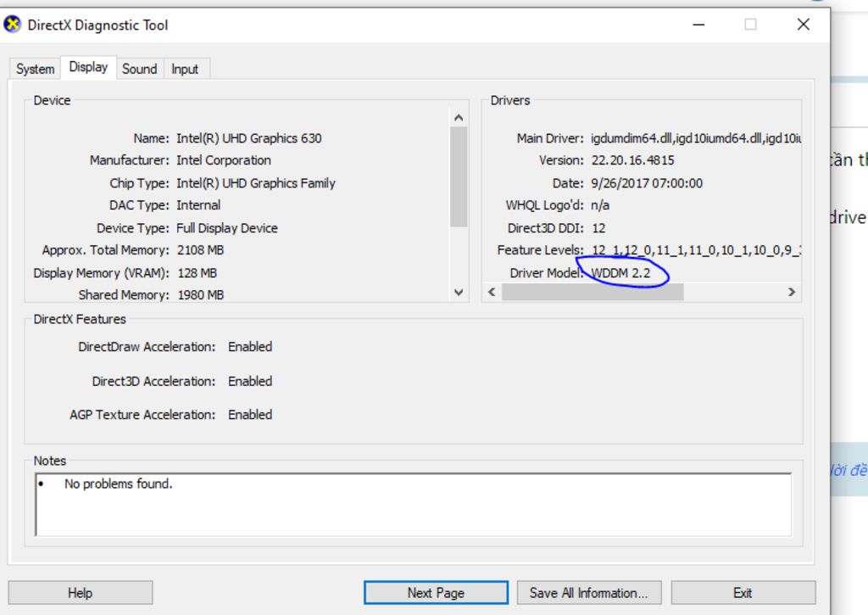Click the No problems found note
The width and height of the screenshot is (868, 615).
[119, 484]
